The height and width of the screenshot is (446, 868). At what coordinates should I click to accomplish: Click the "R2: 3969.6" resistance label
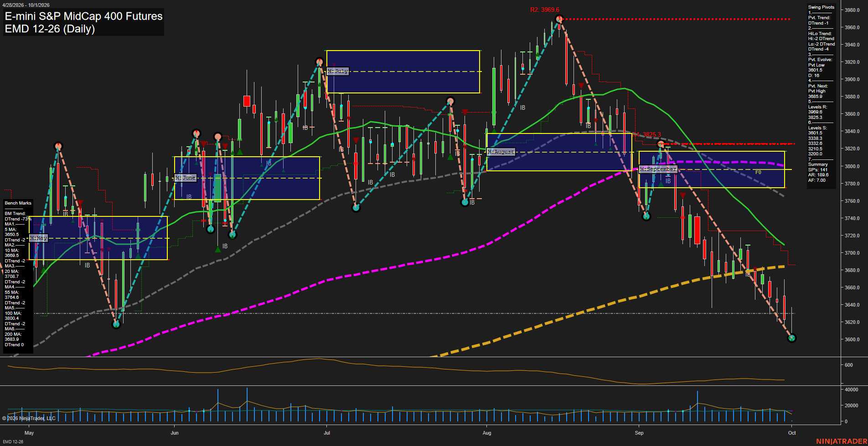click(x=544, y=10)
